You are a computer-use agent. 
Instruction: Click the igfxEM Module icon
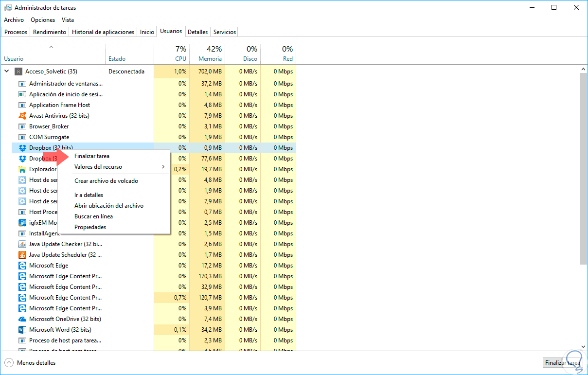22,223
